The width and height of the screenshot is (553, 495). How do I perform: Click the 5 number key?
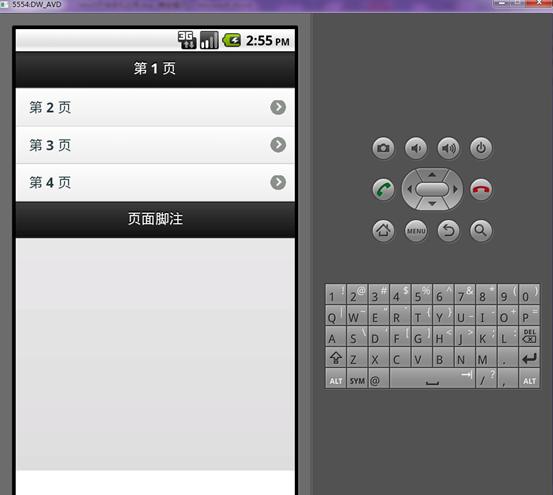[421, 294]
